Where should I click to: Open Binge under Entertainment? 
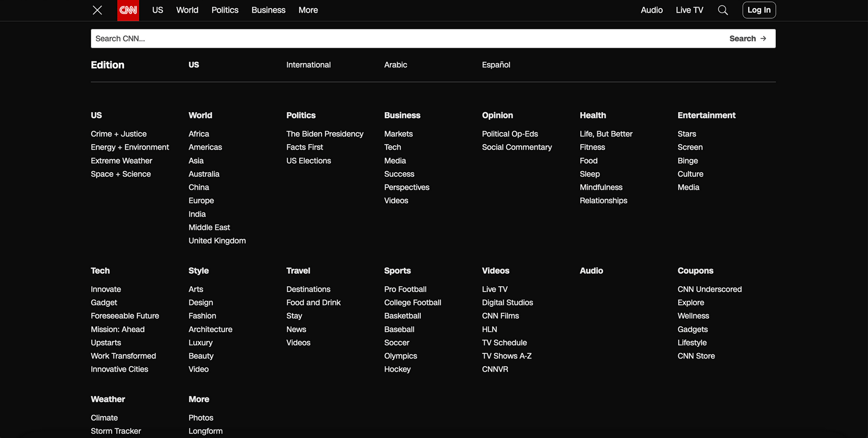click(688, 160)
